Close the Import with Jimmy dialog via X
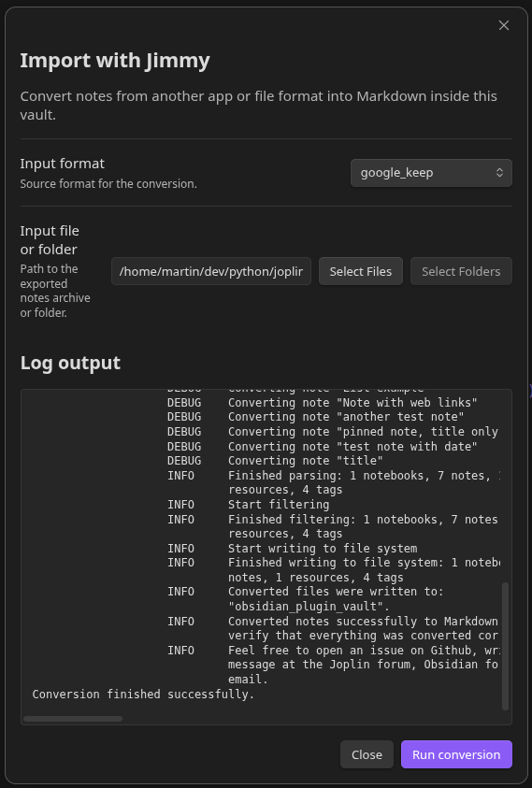 [x=503, y=25]
